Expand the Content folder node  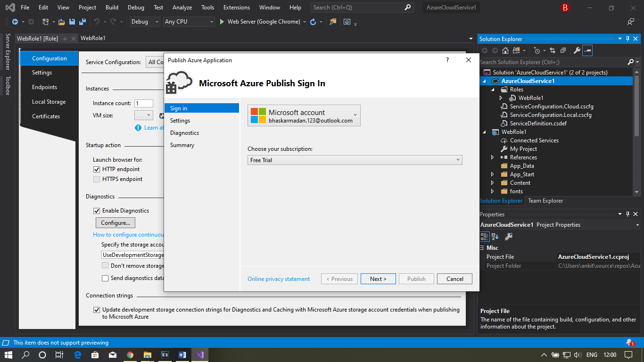point(493,183)
